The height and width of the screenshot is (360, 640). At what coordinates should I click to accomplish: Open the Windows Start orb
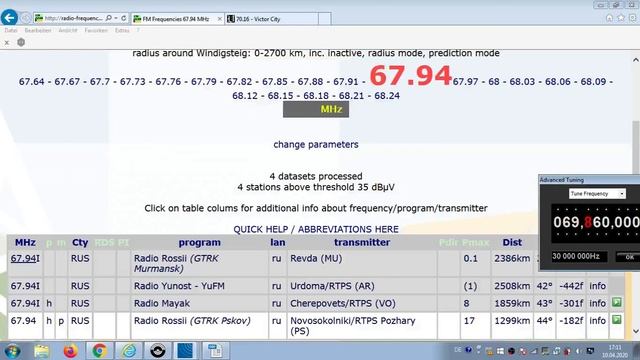point(12,351)
